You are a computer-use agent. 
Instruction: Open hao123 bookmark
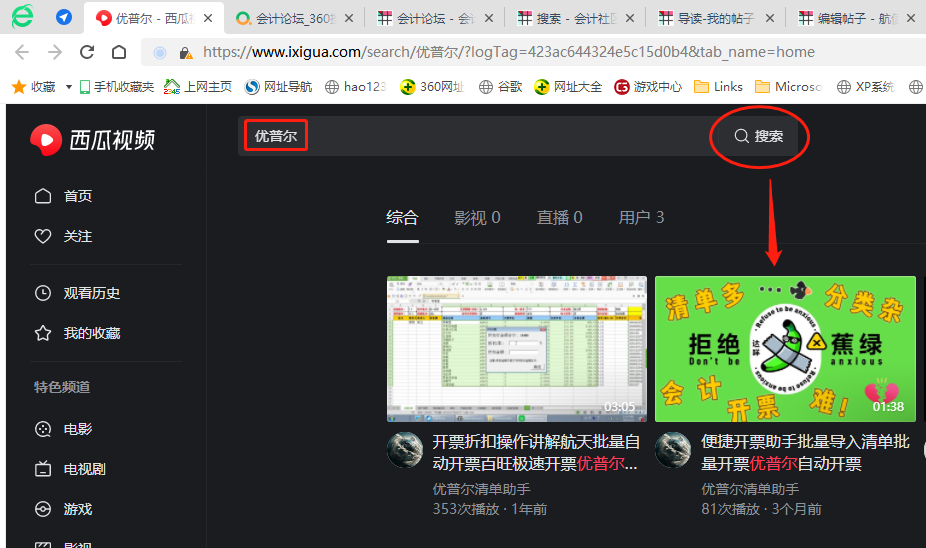coord(355,87)
